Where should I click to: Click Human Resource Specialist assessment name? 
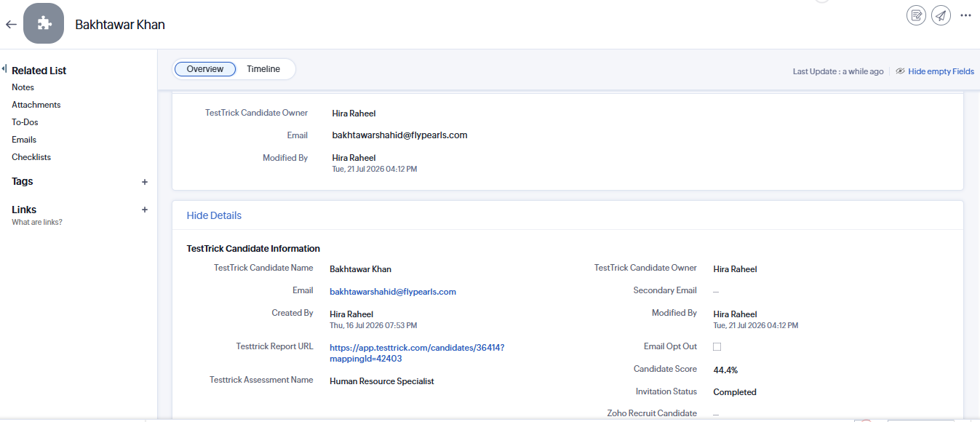382,381
